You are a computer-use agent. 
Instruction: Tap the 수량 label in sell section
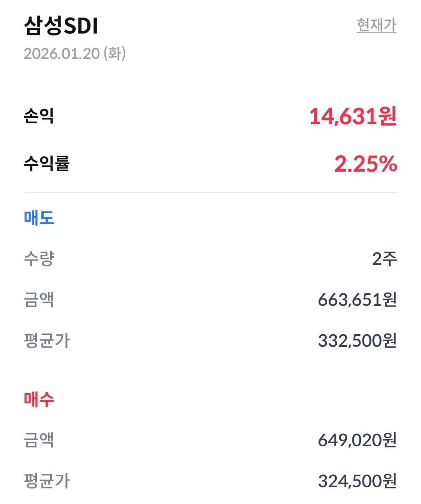pos(39,259)
